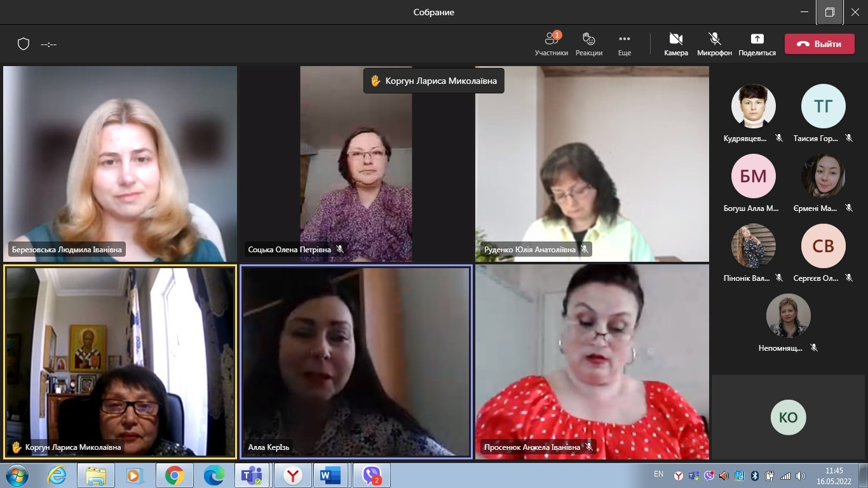Select the Руденко Юлія Анатоліївна video tile
868x488 pixels.
[592, 163]
